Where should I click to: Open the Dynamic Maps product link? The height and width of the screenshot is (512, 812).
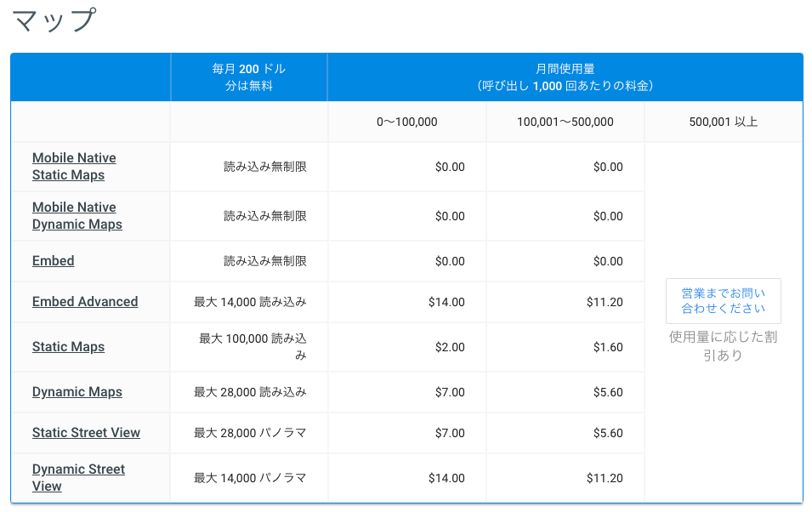(77, 391)
